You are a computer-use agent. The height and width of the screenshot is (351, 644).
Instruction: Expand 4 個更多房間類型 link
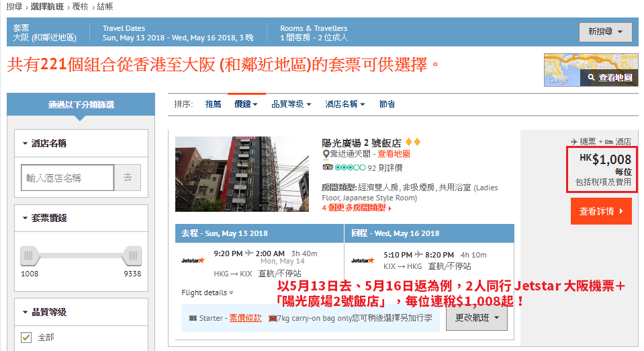[357, 208]
